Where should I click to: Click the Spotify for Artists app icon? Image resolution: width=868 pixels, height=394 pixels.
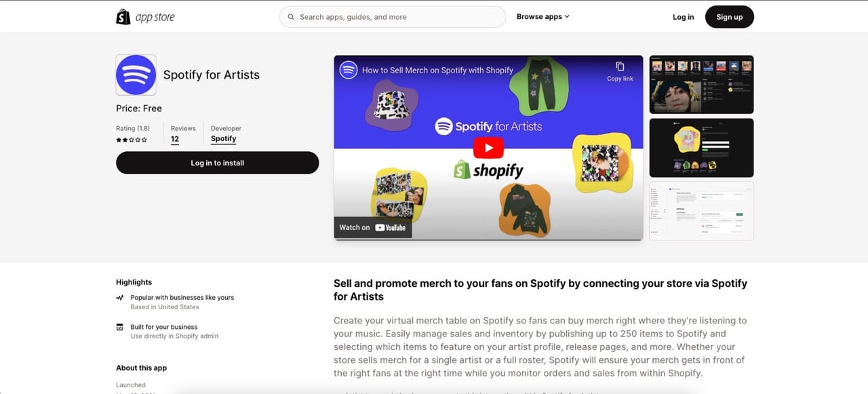tap(136, 75)
